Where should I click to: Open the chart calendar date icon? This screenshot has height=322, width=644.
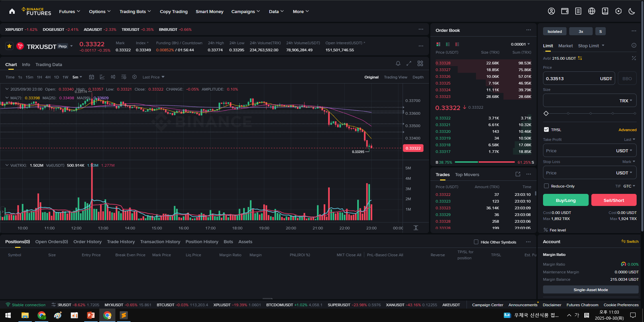point(92,77)
